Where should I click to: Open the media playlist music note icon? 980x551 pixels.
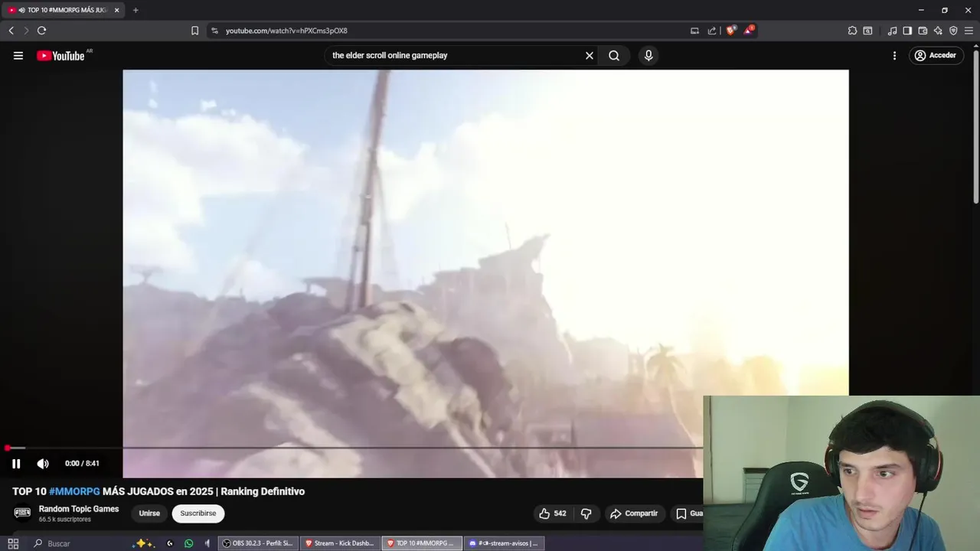click(892, 31)
